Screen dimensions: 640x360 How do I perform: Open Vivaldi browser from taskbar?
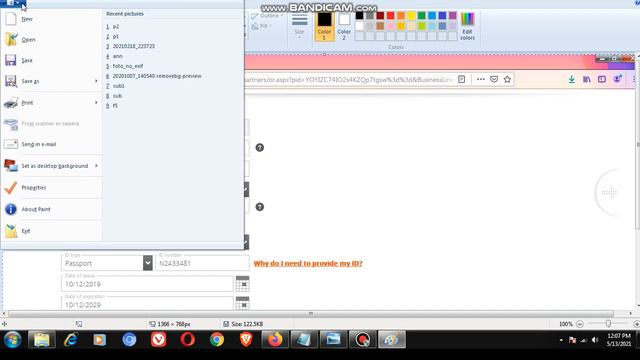pyautogui.click(x=158, y=340)
